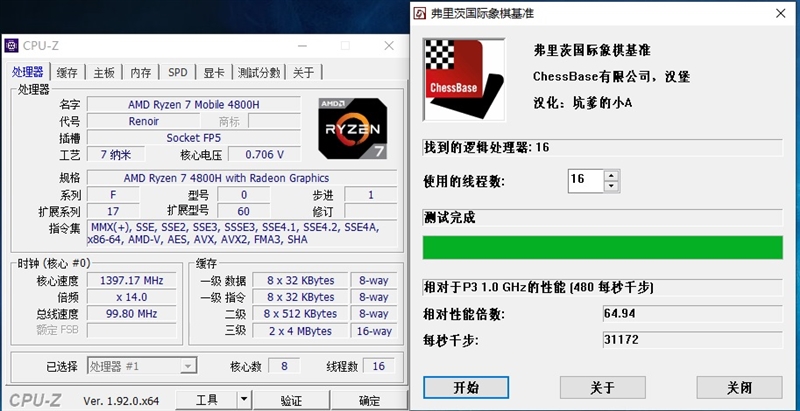Click the 确定 button in CPU-Z

click(369, 400)
